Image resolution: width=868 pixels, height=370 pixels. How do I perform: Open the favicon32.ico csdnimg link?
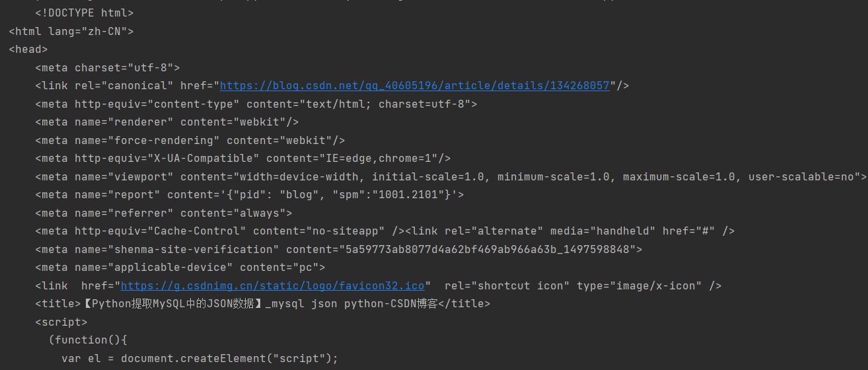click(272, 286)
